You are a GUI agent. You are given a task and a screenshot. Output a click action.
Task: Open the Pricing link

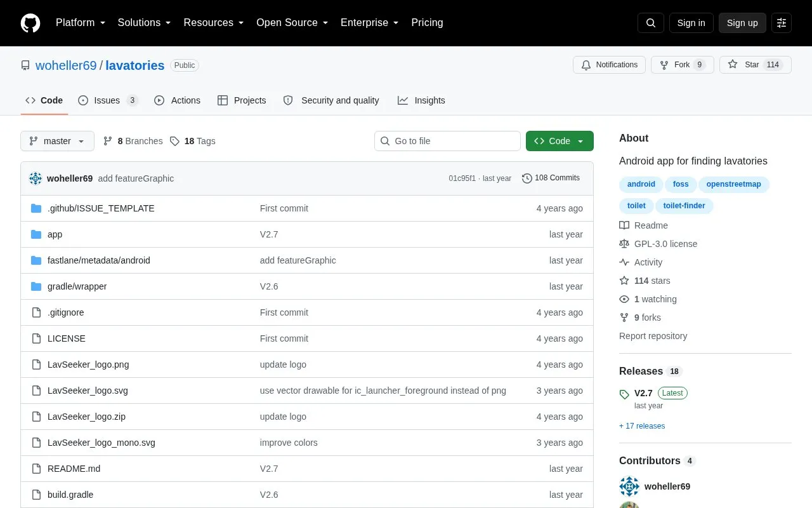coord(427,23)
